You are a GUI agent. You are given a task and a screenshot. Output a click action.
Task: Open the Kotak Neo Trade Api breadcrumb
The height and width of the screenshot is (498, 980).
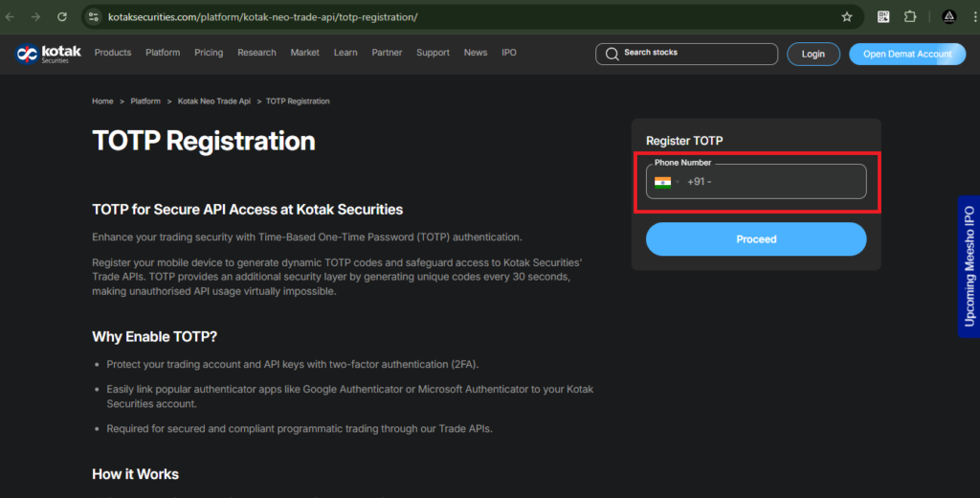point(213,102)
